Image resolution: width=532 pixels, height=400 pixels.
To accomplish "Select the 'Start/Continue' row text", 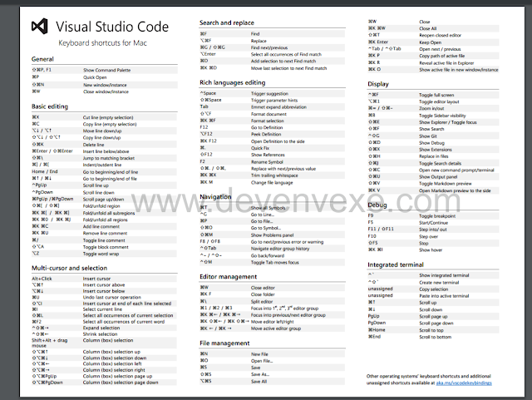I will [433, 223].
